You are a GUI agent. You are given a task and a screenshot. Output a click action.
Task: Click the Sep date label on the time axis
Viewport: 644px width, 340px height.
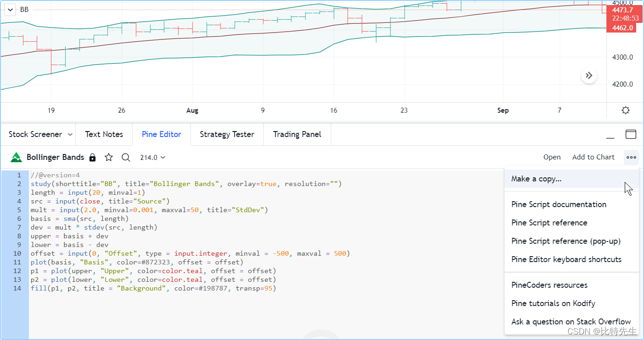503,110
